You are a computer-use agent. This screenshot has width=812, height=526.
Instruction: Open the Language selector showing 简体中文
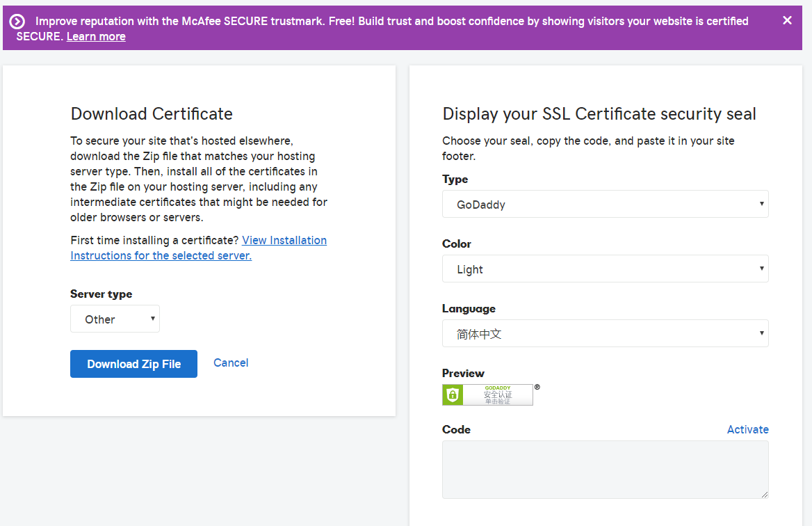(x=605, y=333)
